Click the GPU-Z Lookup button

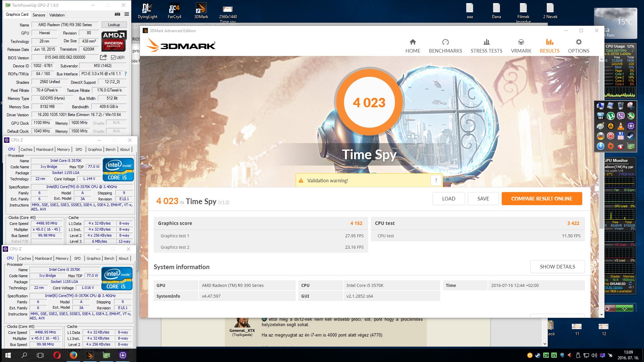tap(114, 25)
